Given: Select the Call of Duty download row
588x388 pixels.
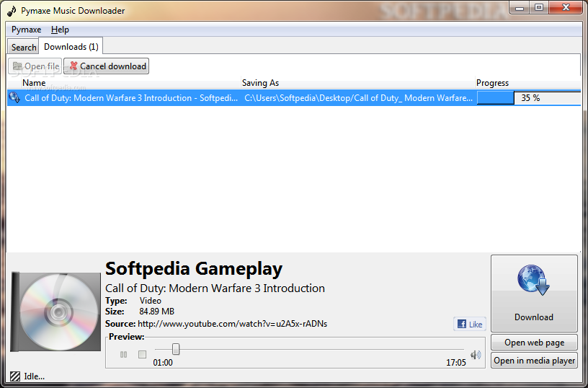Looking at the screenshot, I should click(294, 98).
